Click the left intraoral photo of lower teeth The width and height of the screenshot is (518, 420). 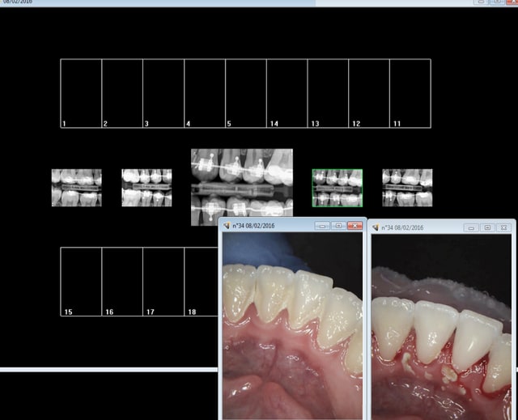pyautogui.click(x=292, y=324)
